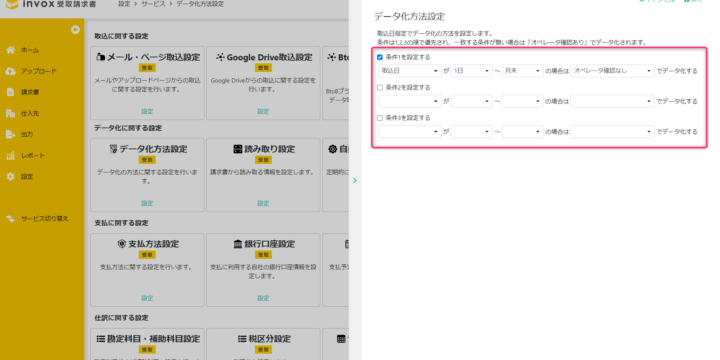
Task: Click 設定 link under データ化方法設定 card
Action: 147,203
